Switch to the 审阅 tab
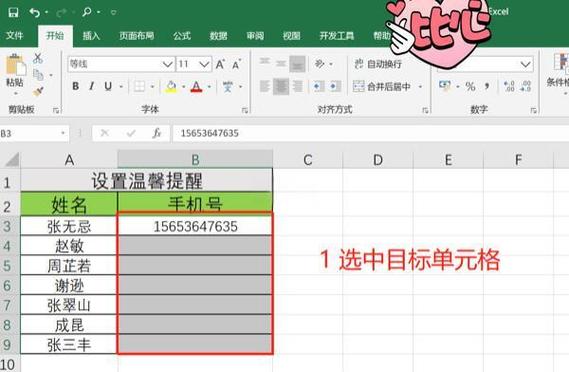 pos(255,36)
